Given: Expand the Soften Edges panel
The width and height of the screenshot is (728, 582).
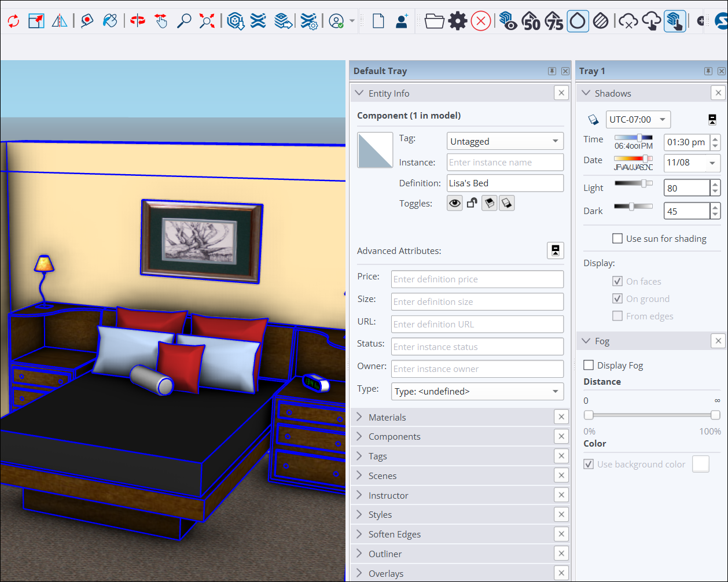Looking at the screenshot, I should tap(394, 534).
